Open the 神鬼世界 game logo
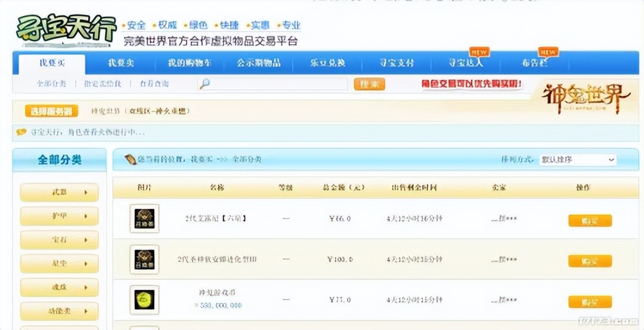The image size is (644, 330). [x=586, y=98]
